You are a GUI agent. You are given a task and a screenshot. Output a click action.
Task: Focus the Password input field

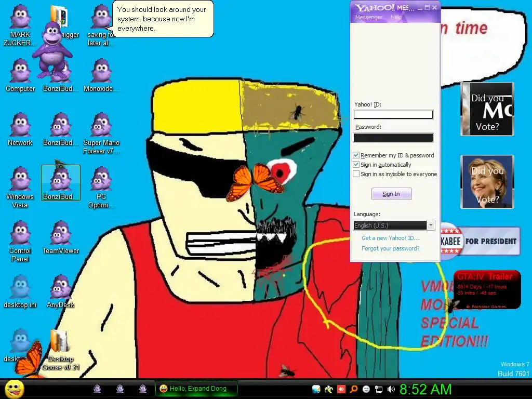pos(393,137)
